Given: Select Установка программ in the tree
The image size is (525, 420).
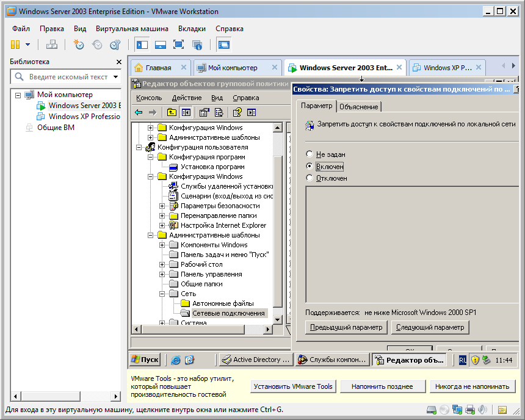Looking at the screenshot, I should click(x=212, y=167).
